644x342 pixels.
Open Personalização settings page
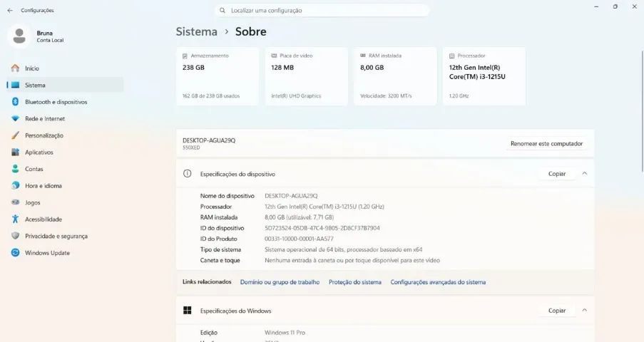(x=65, y=135)
